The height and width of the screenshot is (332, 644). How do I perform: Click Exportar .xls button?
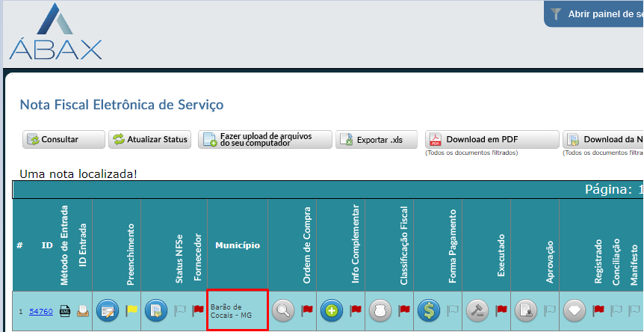click(x=376, y=139)
